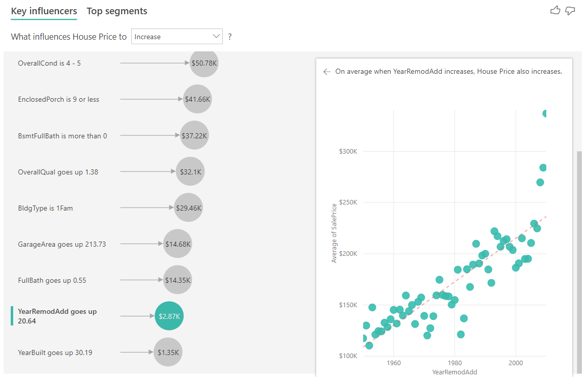Click the YearRemodAdd axis label
This screenshot has height=383, width=588.
click(454, 372)
